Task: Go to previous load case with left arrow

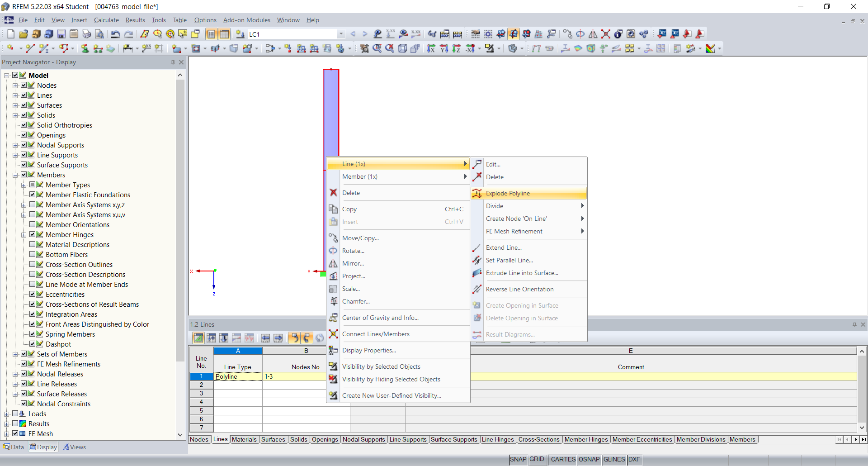Action: (x=353, y=34)
